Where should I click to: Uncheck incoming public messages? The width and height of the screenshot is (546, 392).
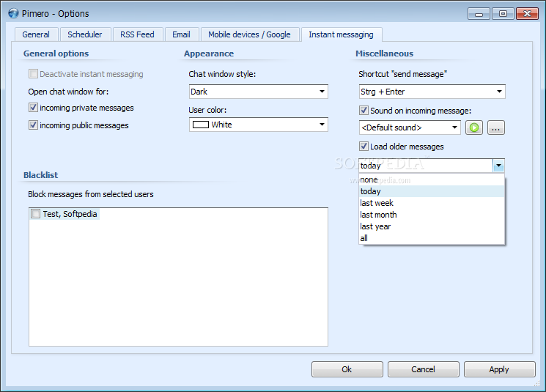point(33,125)
